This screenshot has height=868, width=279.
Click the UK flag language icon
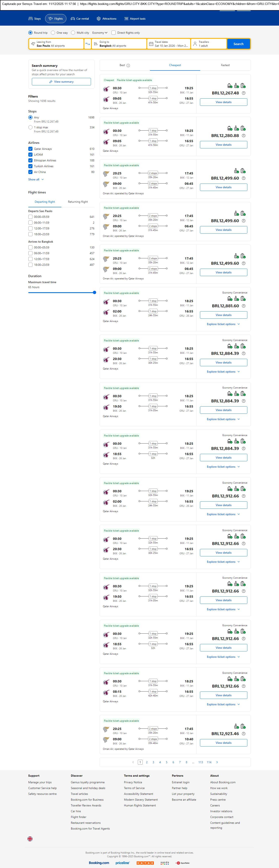point(30,839)
